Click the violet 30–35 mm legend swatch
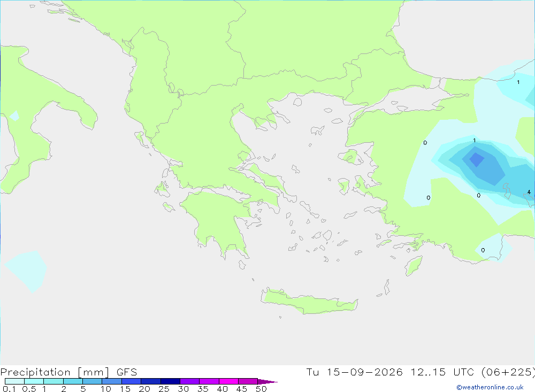The height and width of the screenshot is (392, 535). point(189,381)
